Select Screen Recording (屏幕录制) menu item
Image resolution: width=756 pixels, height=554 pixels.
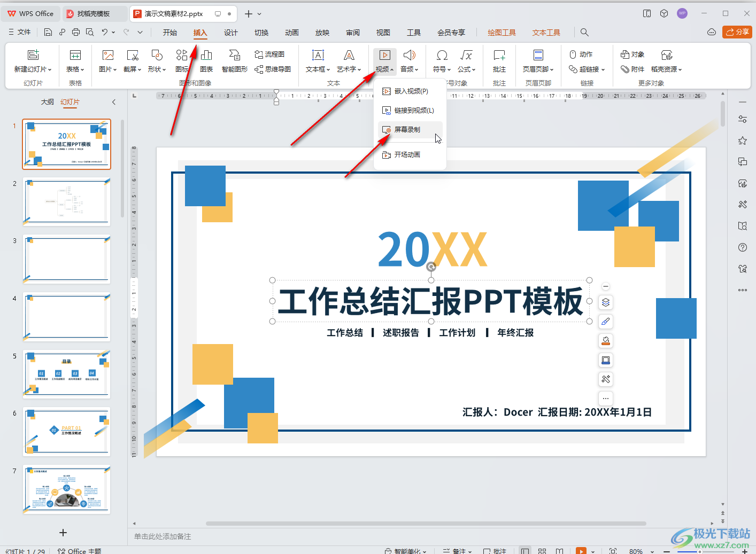pos(410,130)
